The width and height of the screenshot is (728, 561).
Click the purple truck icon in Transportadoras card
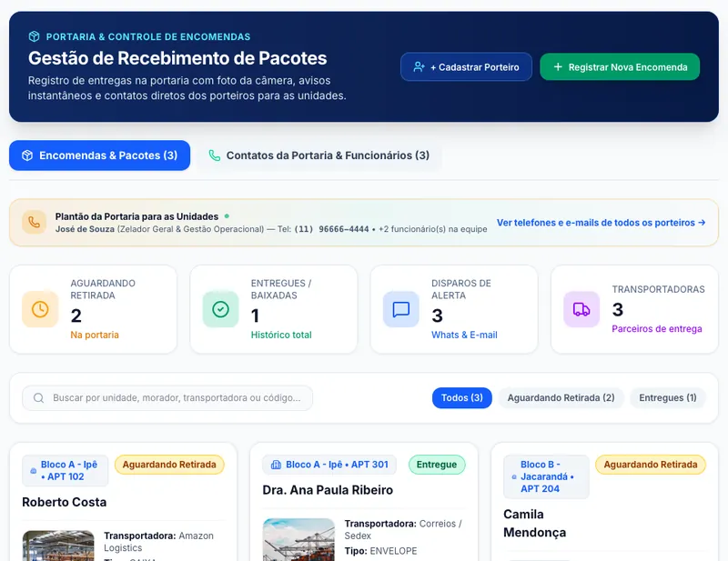(581, 309)
